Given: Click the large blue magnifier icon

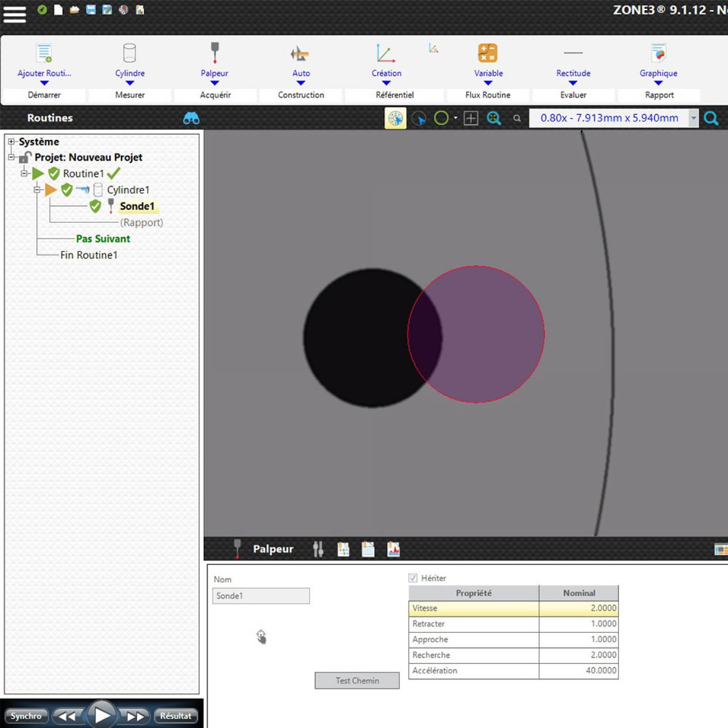Looking at the screenshot, I should click(711, 118).
